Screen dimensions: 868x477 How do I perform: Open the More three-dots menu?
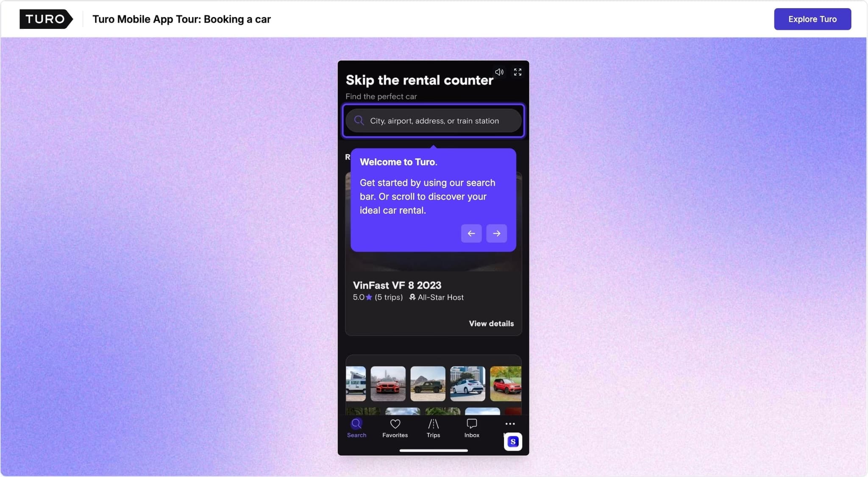[510, 424]
